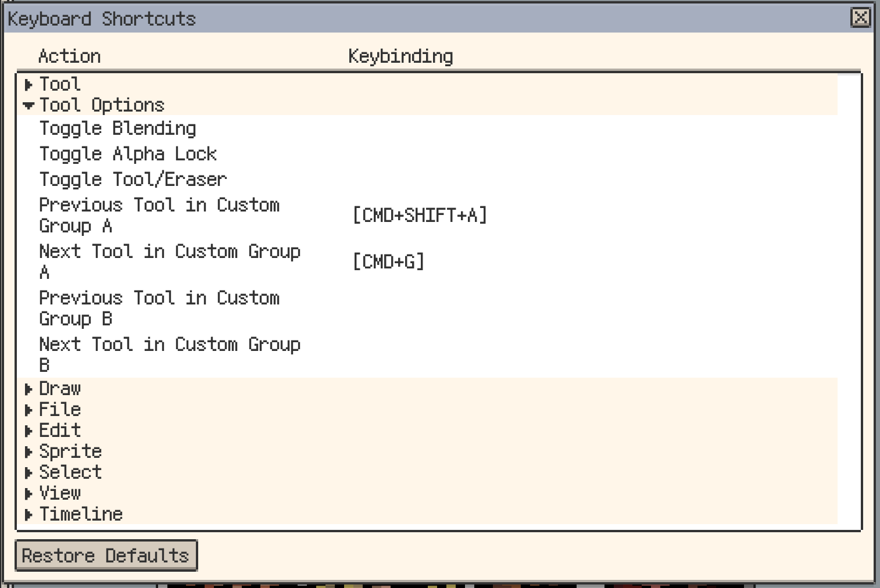Close the Keyboard Shortcuts dialog
This screenshot has width=880, height=588.
861,19
